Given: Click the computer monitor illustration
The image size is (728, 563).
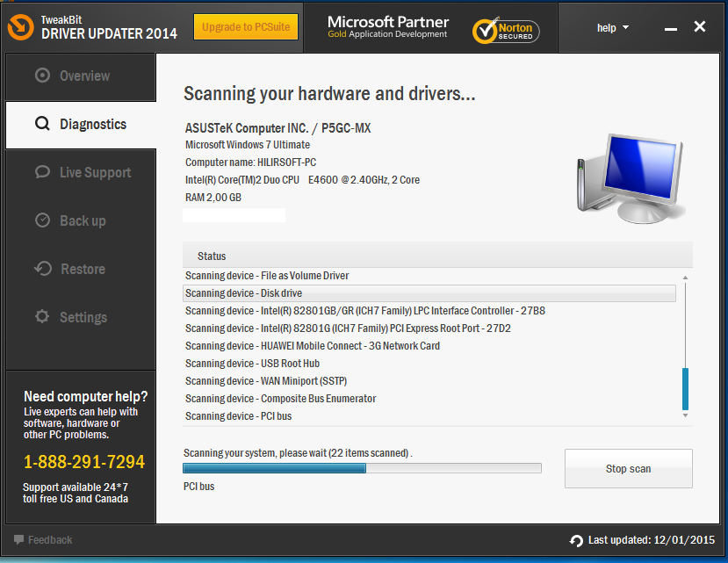Looking at the screenshot, I should (631, 178).
